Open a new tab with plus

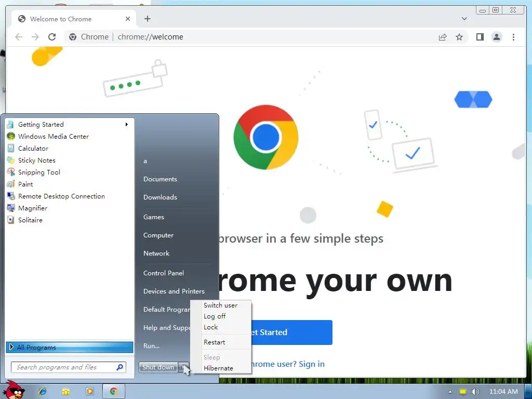click(147, 19)
